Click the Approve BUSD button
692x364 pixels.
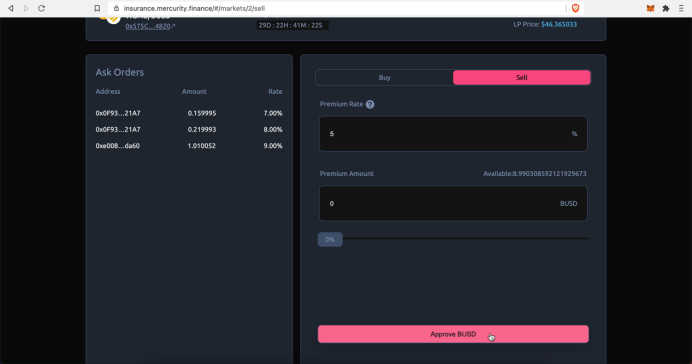(453, 334)
